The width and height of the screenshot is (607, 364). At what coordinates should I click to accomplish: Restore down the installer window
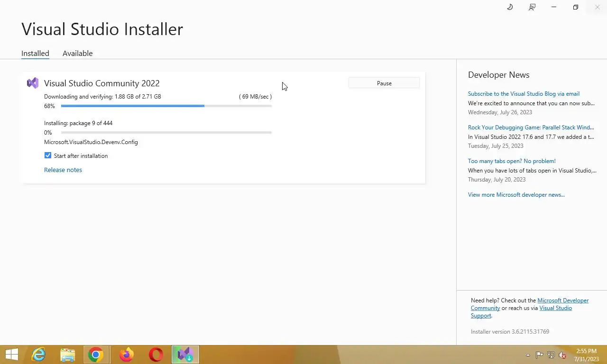[575, 7]
